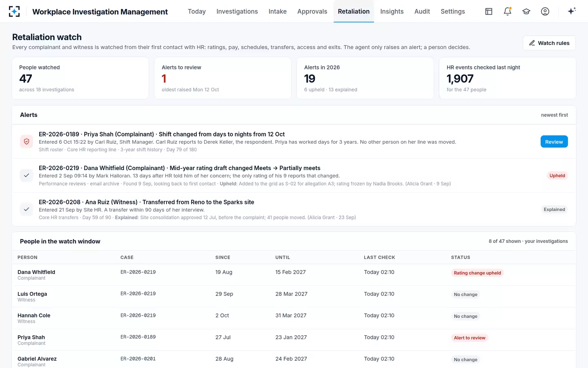Click the LAST CHECK column header
Screen dimensions: 588x368
(x=379, y=257)
